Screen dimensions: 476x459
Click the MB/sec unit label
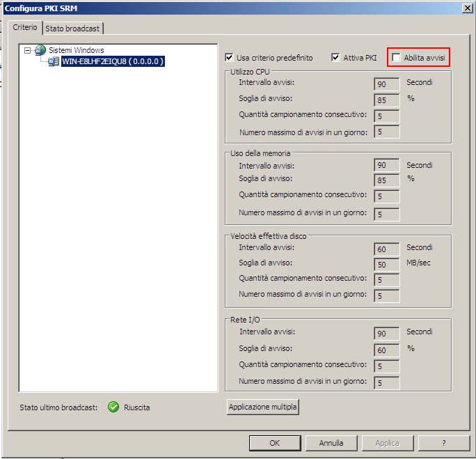418,263
